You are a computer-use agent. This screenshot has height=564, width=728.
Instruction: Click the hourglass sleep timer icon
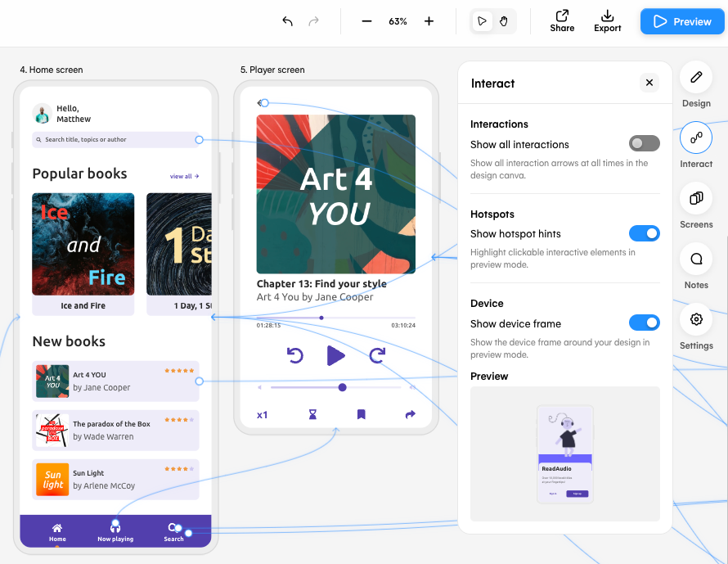click(x=313, y=414)
